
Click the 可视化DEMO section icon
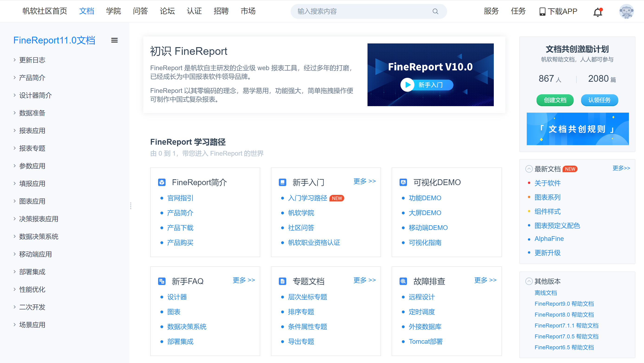(403, 182)
